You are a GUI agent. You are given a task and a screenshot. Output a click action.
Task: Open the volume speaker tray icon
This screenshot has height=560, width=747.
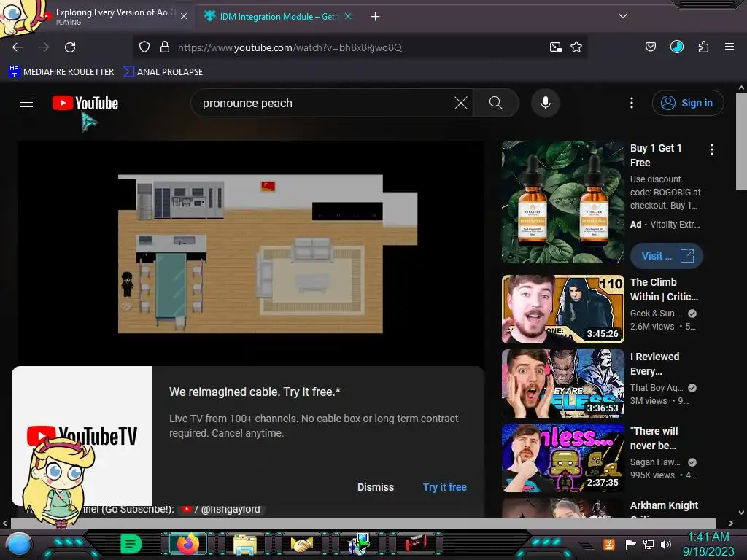point(665,544)
